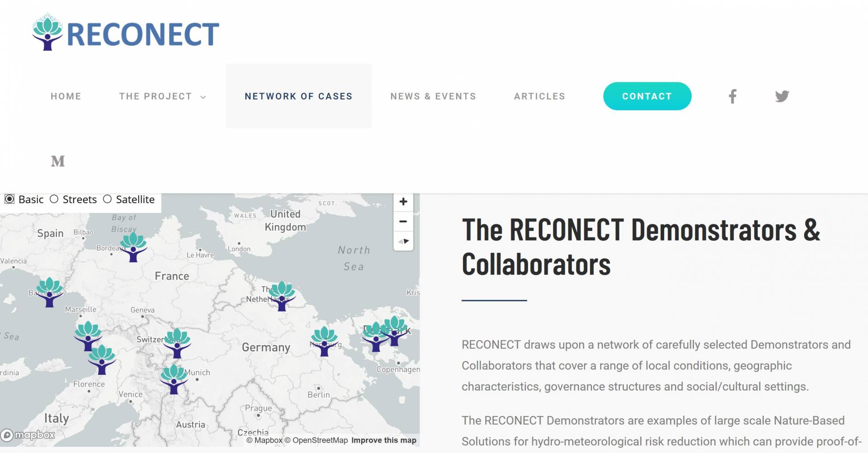Select the map marker left of Munich
This screenshot has width=868, height=453.
point(174,379)
